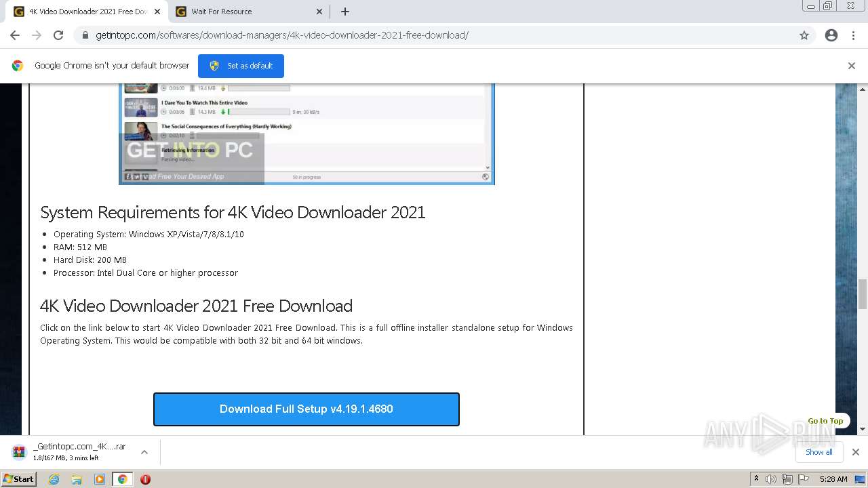Reload the current page
Viewport: 868px width, 488px height.
58,35
